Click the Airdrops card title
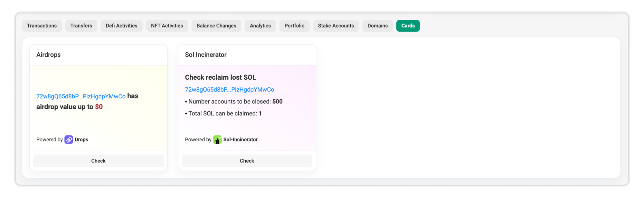 point(49,55)
